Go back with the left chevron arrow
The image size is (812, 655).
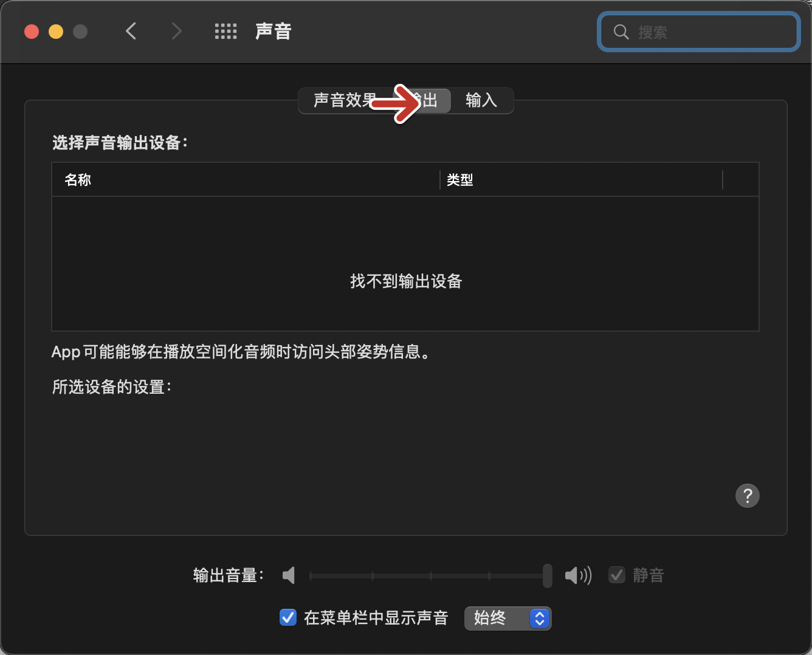pos(131,31)
